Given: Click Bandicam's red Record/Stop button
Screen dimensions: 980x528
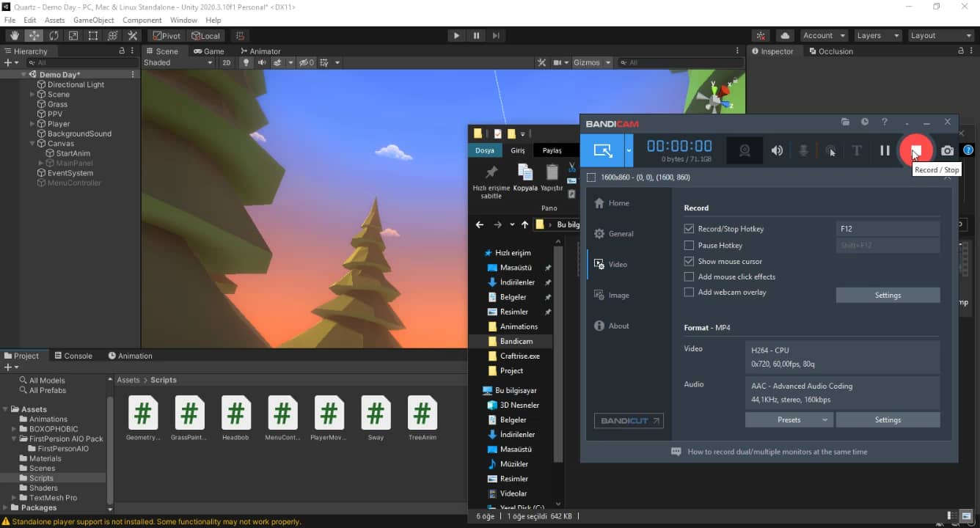Looking at the screenshot, I should [x=915, y=150].
